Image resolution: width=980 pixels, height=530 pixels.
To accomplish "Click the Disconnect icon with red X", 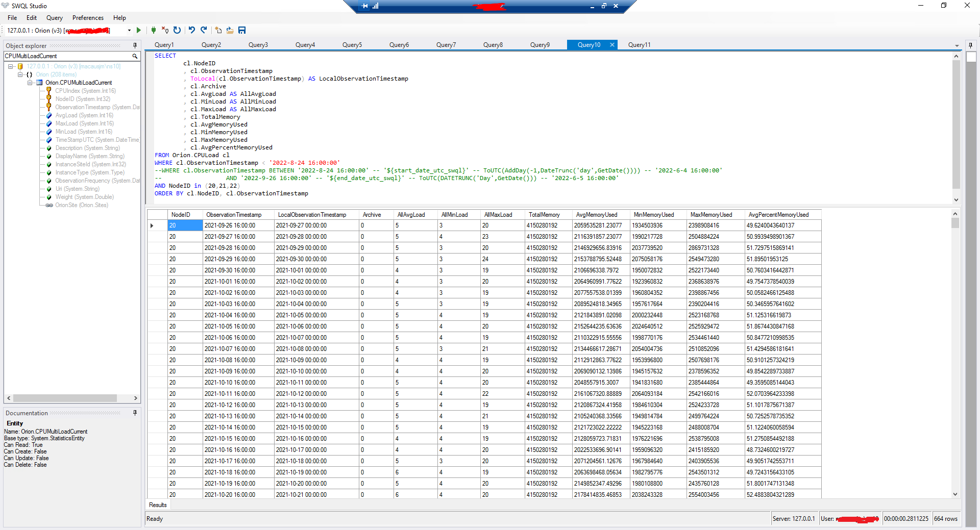I will (165, 31).
